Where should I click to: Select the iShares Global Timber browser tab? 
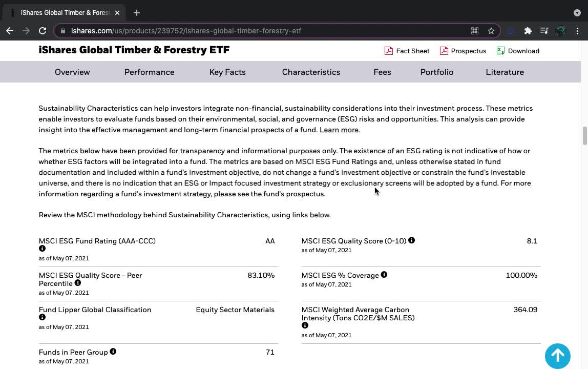click(65, 13)
